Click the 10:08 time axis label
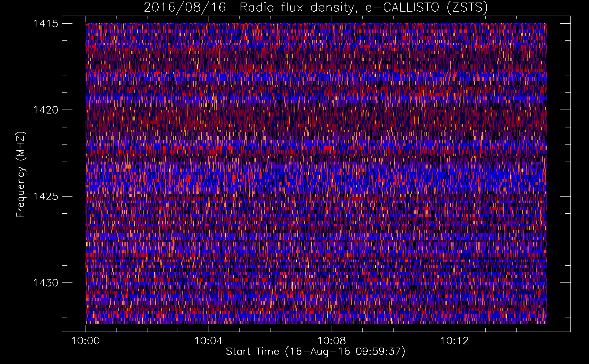589x364 pixels. coord(331,341)
